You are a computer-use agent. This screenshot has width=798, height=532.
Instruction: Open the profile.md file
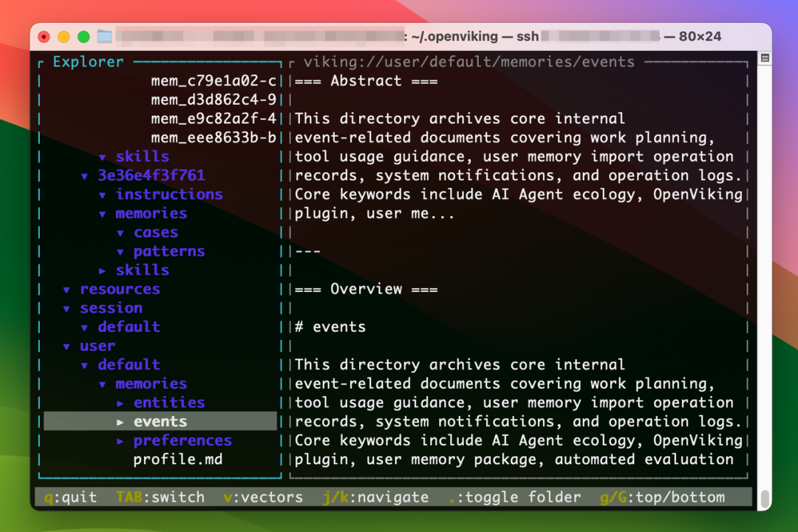click(178, 460)
